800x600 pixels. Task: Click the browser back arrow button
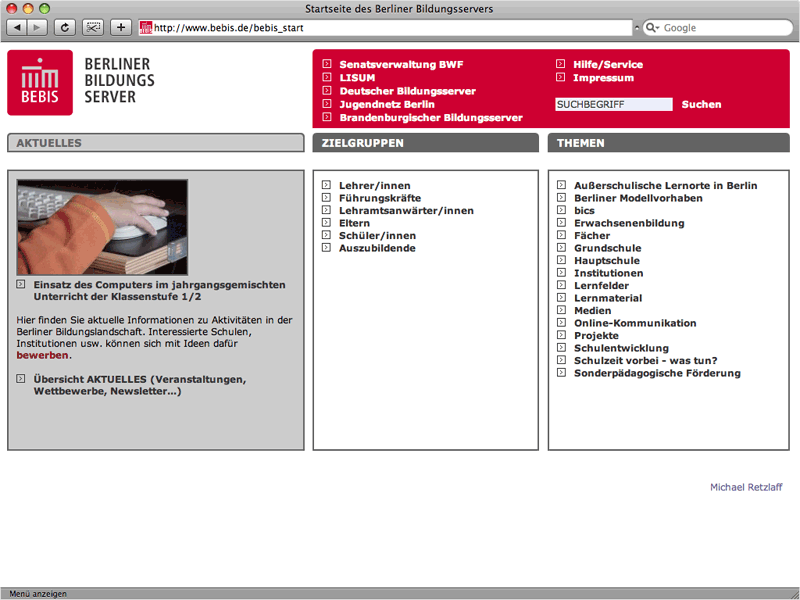click(17, 27)
